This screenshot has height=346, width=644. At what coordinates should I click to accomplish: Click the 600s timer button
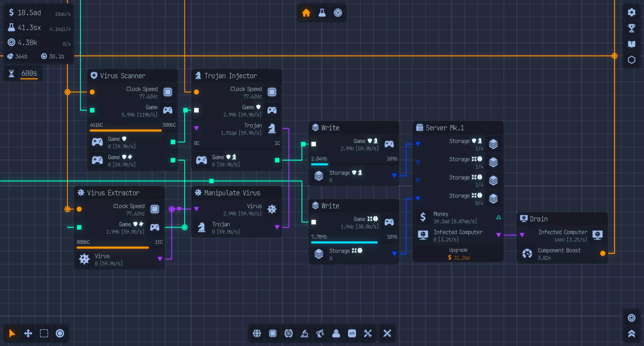(29, 73)
